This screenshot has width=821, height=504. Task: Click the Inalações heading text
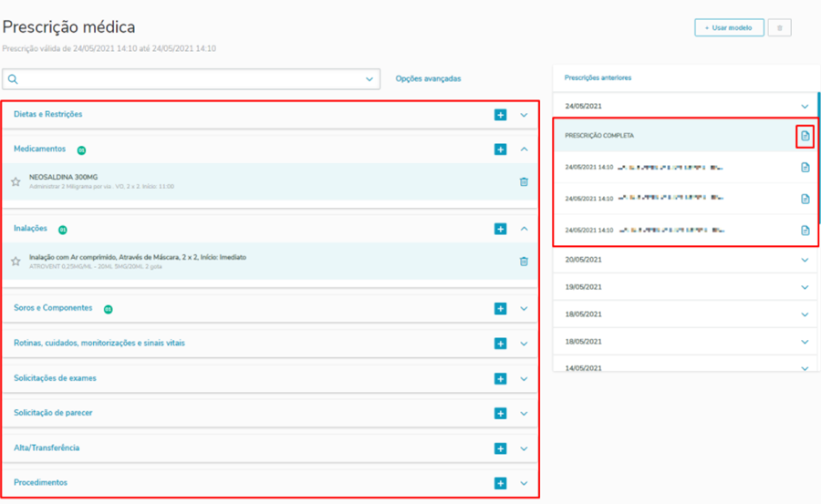tap(30, 228)
